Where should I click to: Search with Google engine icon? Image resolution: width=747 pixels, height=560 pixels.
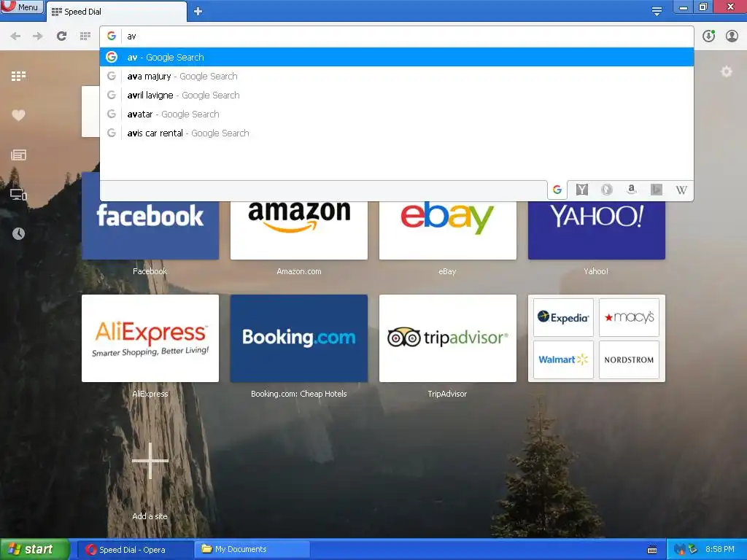(557, 190)
